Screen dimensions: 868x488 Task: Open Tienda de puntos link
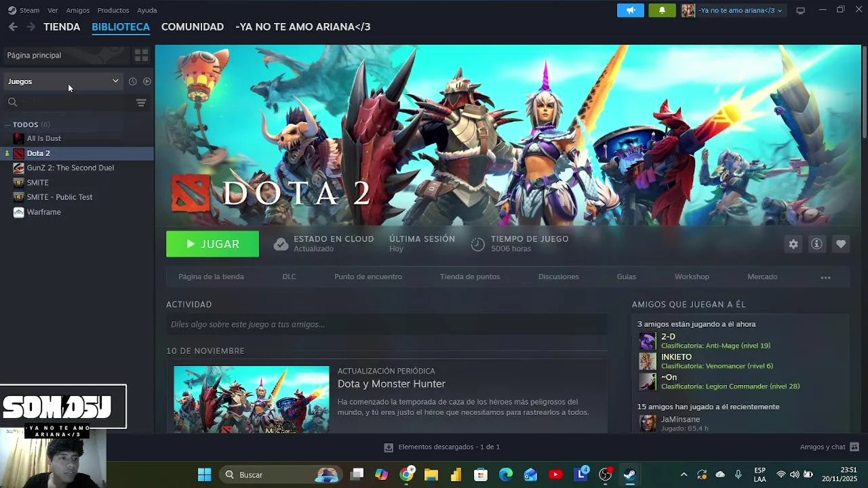point(470,277)
